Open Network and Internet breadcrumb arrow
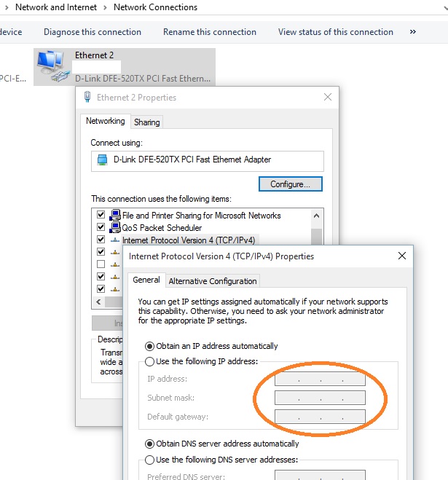Viewport: 448px width, 480px height. click(x=7, y=7)
